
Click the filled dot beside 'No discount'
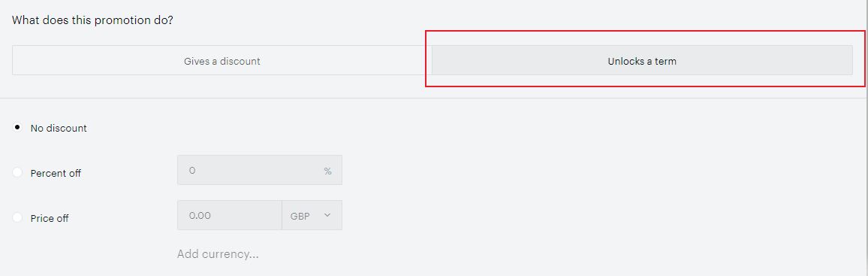[18, 128]
